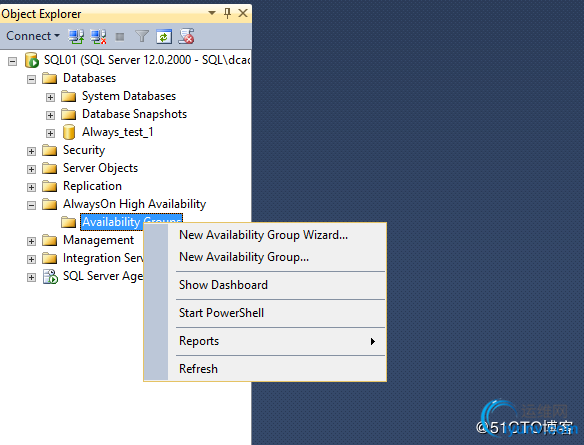Click the Security folder icon

50,150
